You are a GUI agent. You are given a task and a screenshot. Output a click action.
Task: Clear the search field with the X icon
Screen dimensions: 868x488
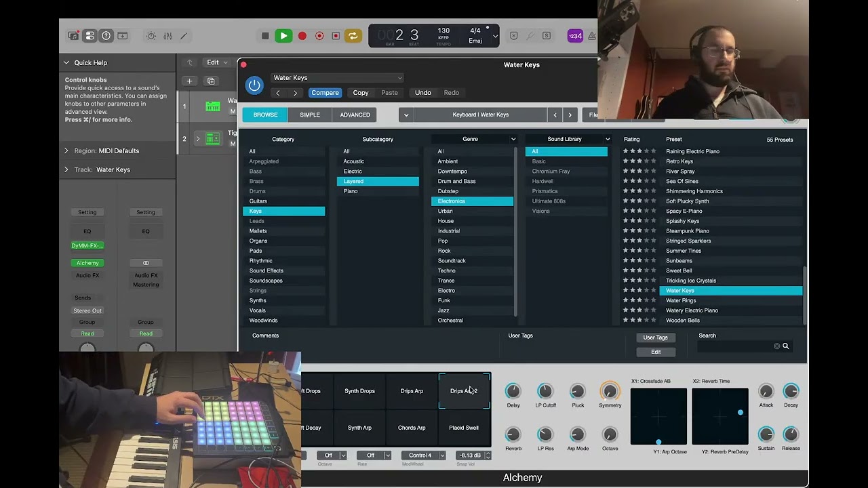point(777,346)
